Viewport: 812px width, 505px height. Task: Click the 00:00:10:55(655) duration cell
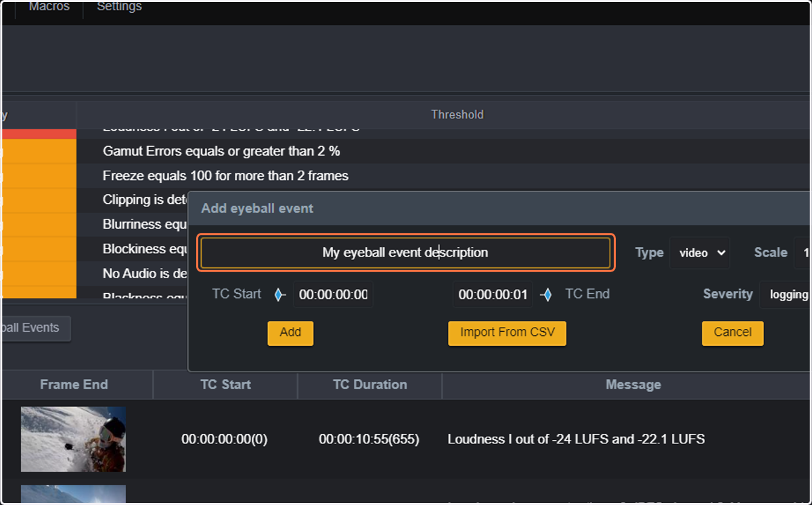pos(369,439)
